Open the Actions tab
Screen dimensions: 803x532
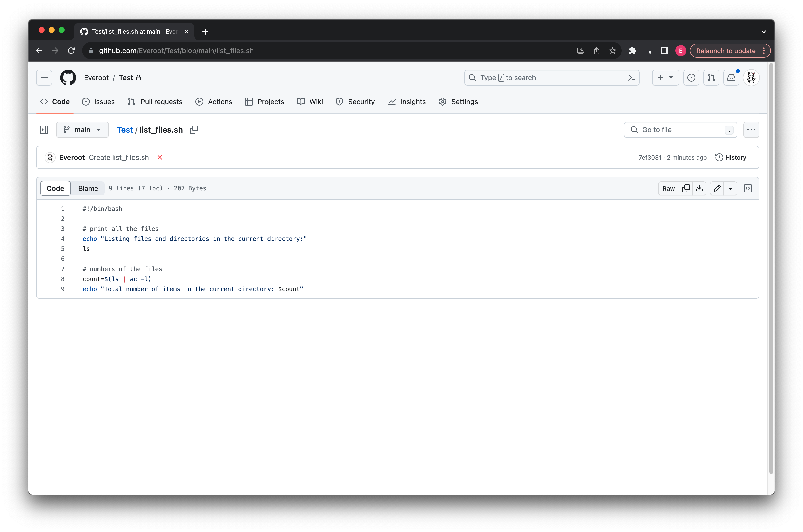click(x=214, y=101)
